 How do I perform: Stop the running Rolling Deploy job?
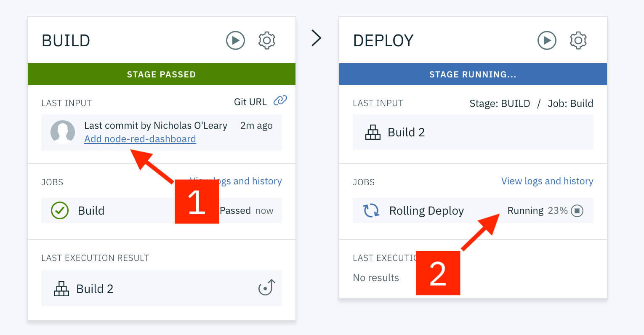point(577,210)
